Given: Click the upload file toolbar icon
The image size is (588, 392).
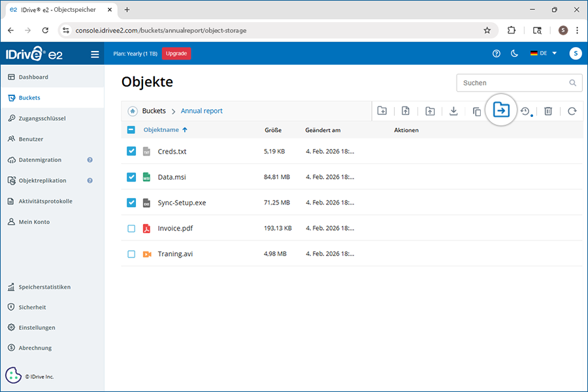Looking at the screenshot, I should pos(406,111).
